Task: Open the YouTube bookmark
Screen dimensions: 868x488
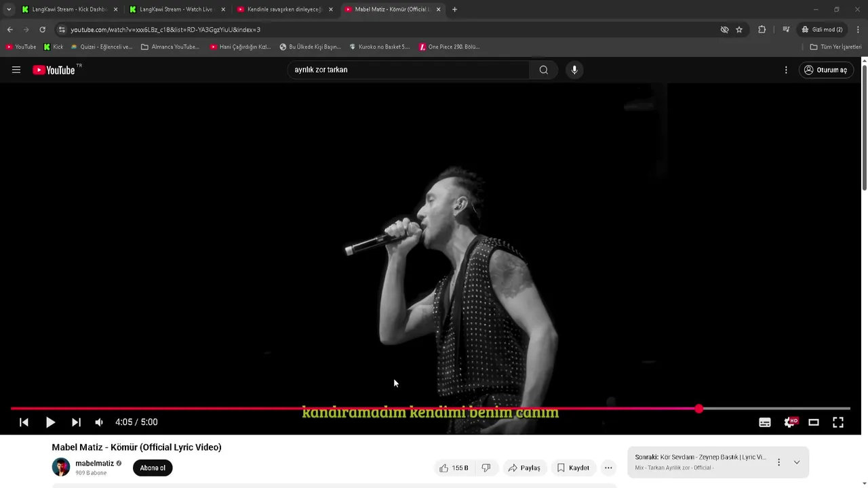Action: [21, 47]
